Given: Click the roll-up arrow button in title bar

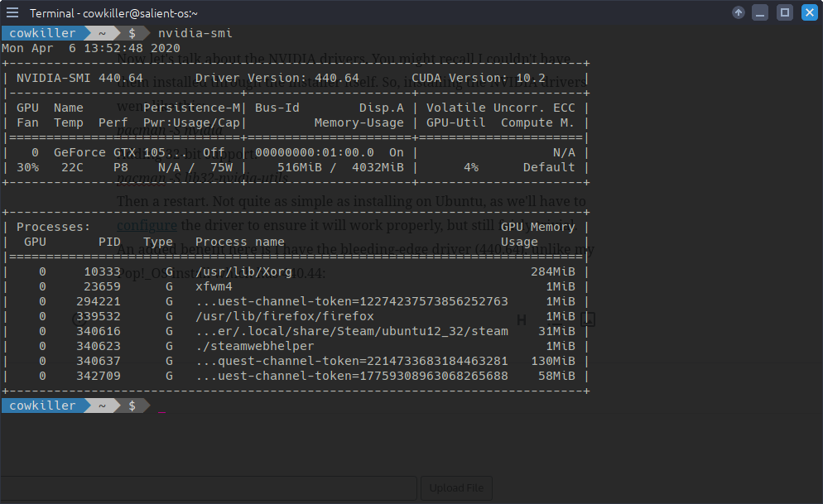Looking at the screenshot, I should pos(739,12).
